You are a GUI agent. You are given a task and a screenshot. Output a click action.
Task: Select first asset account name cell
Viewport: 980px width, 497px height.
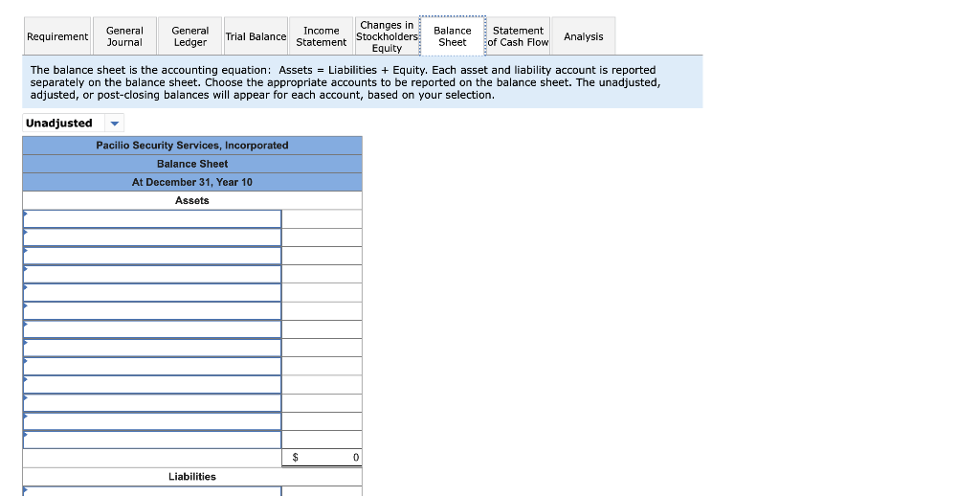coord(152,218)
